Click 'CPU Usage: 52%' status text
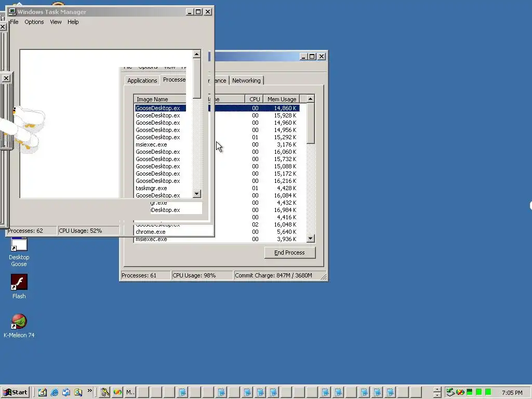This screenshot has width=532, height=399. [x=81, y=231]
